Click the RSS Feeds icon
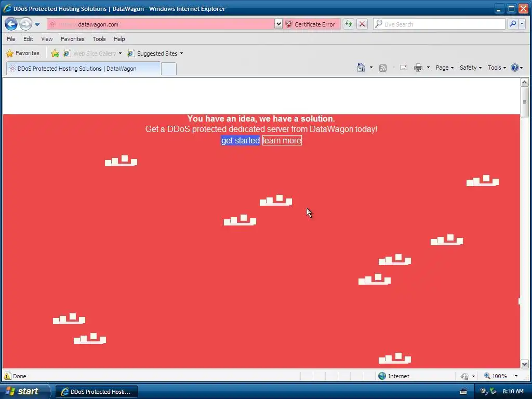The height and width of the screenshot is (399, 532). (x=383, y=68)
